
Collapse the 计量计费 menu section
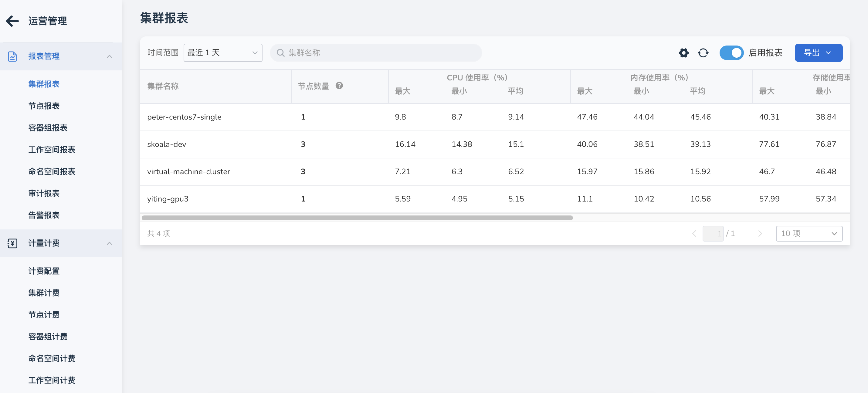[x=109, y=243]
